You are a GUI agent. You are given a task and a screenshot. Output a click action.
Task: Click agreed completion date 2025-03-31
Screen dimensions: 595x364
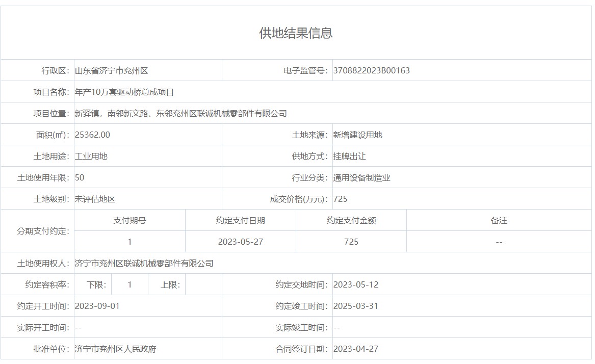click(356, 306)
